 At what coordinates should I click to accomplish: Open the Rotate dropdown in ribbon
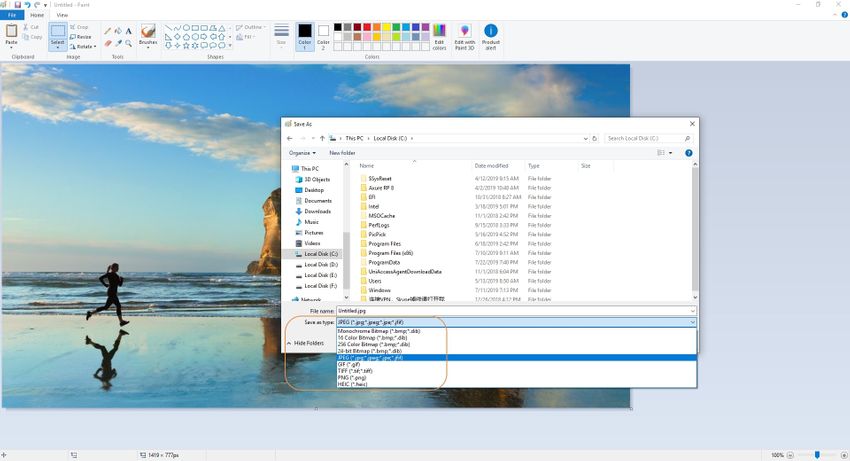pyautogui.click(x=84, y=46)
